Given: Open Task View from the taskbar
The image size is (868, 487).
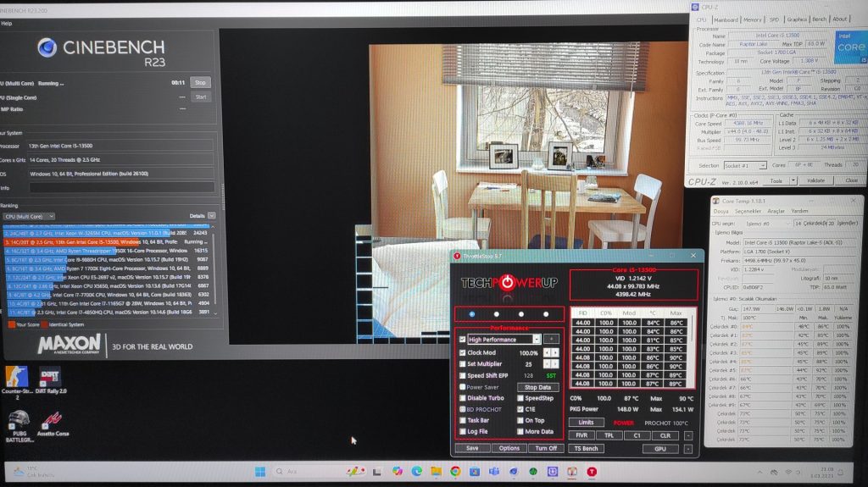Looking at the screenshot, I should pos(377,472).
